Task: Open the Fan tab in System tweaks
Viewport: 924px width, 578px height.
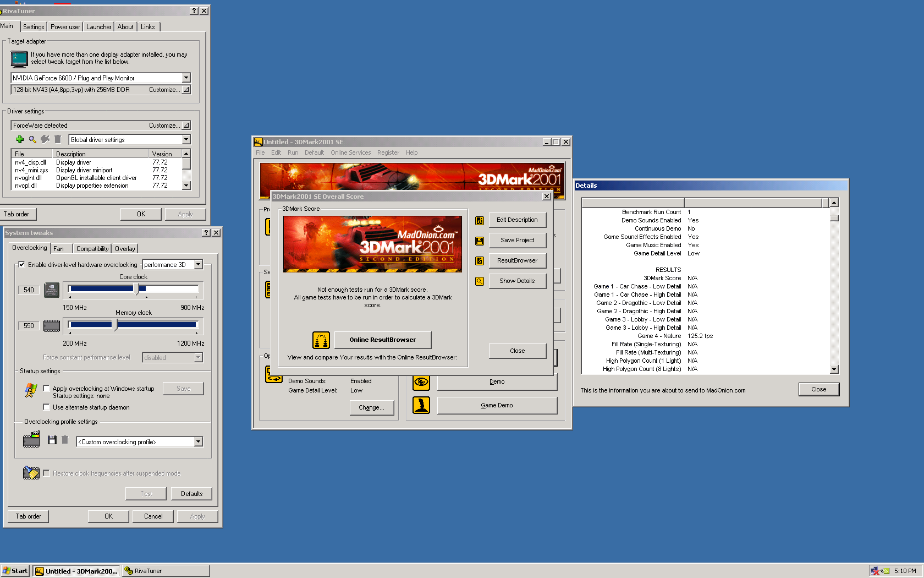Action: pyautogui.click(x=58, y=249)
